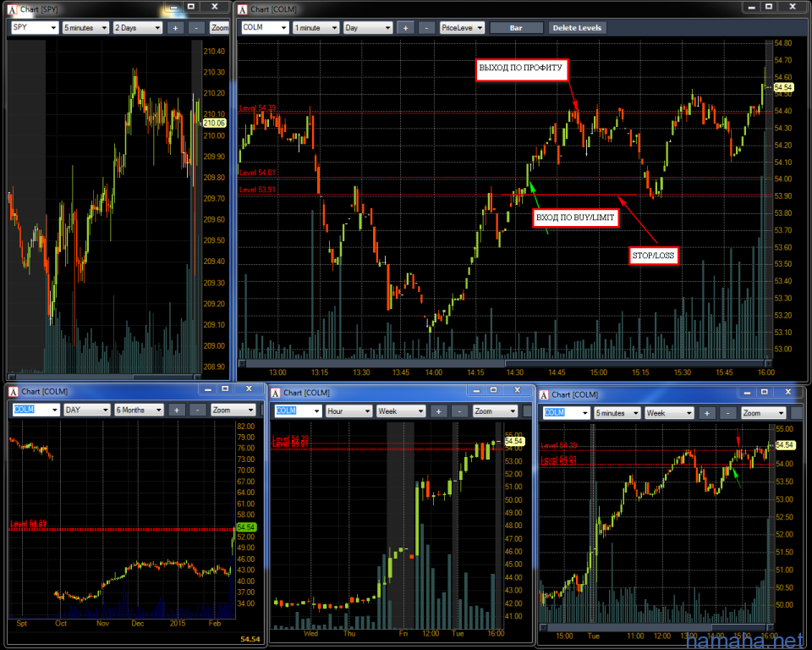This screenshot has height=650, width=812.
Task: Click the plus button in SPY chart toolbar
Action: tap(175, 27)
